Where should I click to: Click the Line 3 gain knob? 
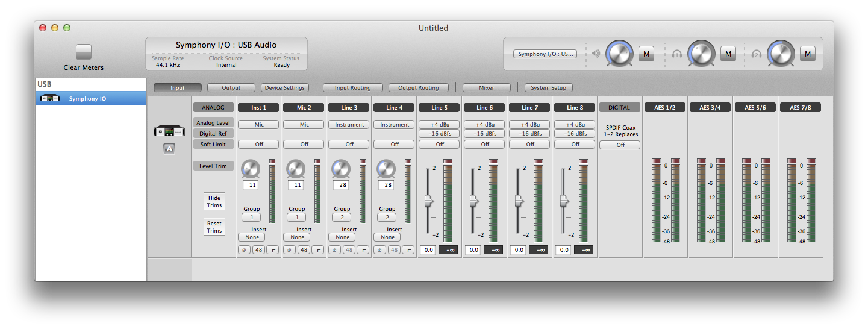point(340,169)
